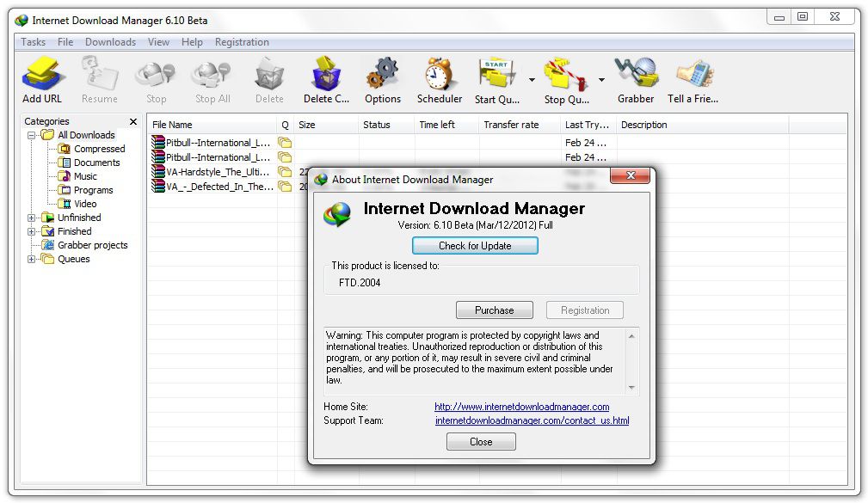Image resolution: width=868 pixels, height=503 pixels.
Task: Open Options from the gear toolbar icon
Action: (x=383, y=73)
